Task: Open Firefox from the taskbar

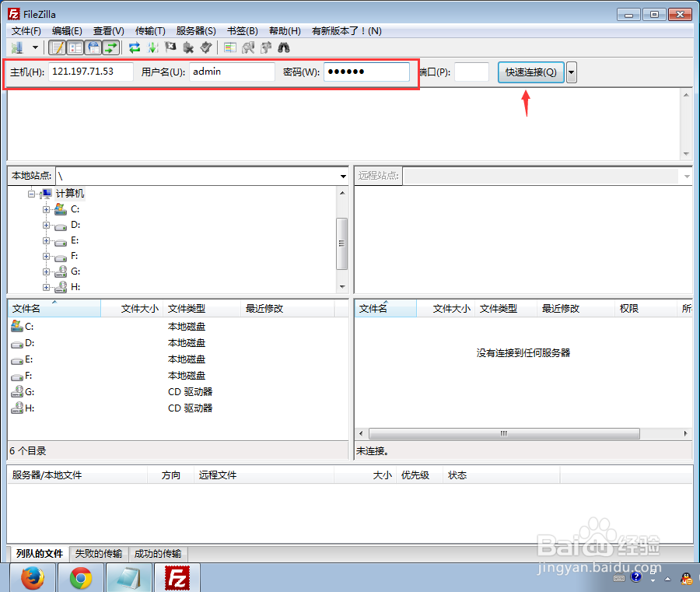Action: tap(32, 578)
